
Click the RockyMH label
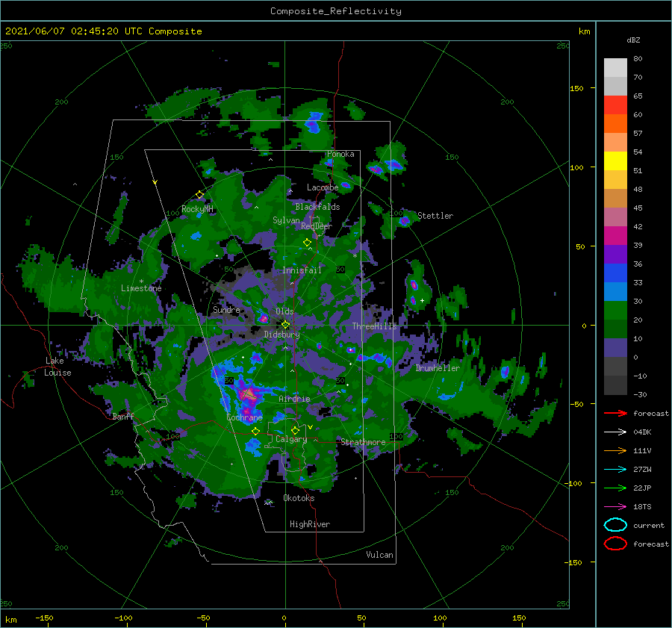pos(197,209)
